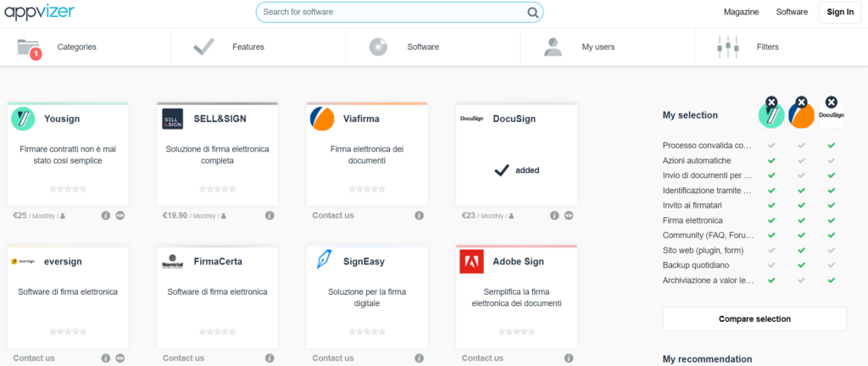
Task: Click the DocuSign logo in its card
Action: pos(472,119)
